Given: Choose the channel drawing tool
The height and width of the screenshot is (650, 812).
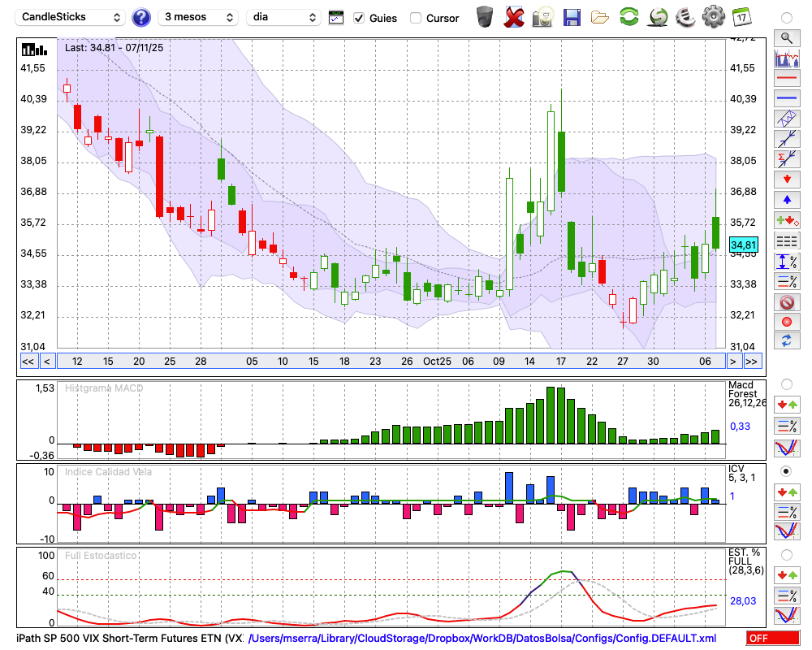Looking at the screenshot, I should [786, 119].
